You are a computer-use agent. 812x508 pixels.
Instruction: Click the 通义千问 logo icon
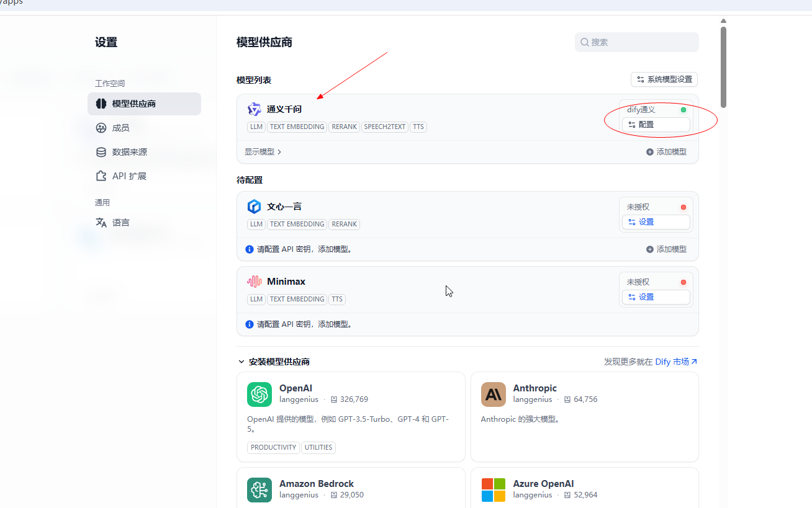255,109
